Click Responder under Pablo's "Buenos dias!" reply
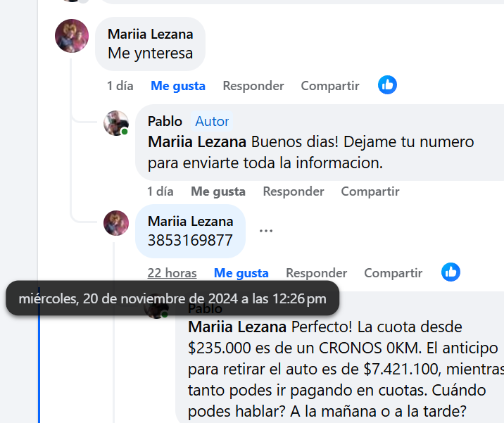This screenshot has width=504, height=423. click(294, 191)
